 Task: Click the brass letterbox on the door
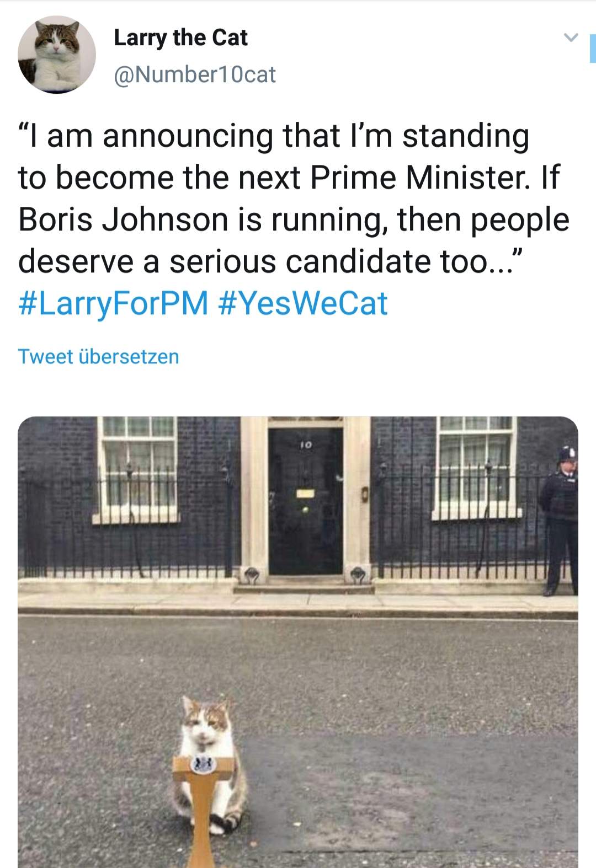coord(305,494)
